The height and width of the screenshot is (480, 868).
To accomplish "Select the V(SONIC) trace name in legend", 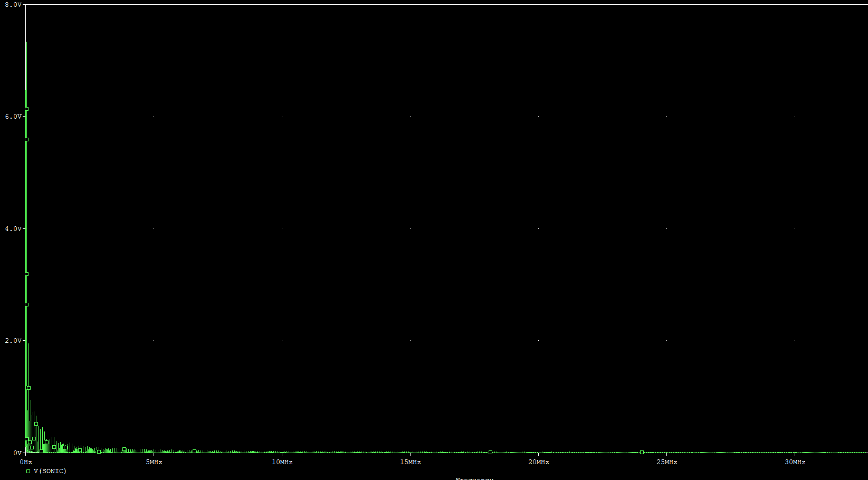I will click(x=50, y=471).
